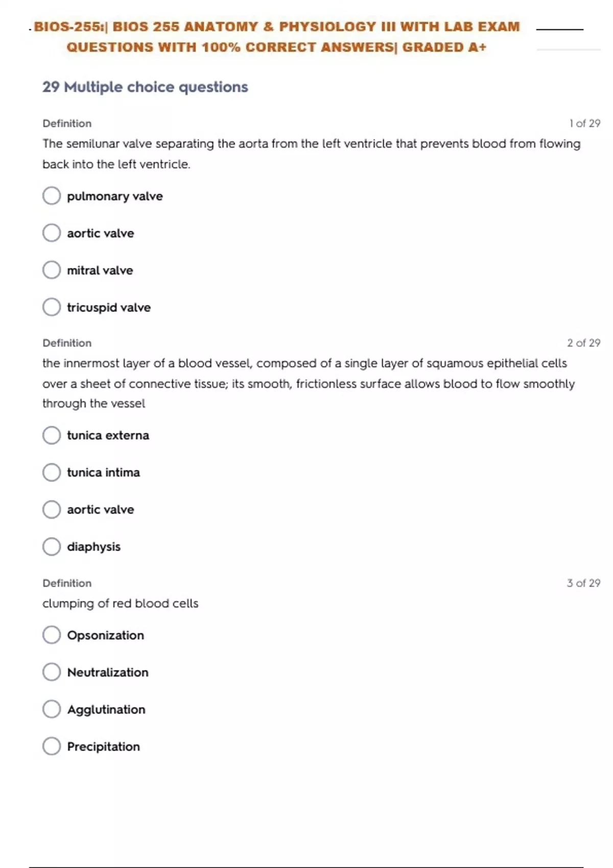Pick "Agglutination" as the answer
The image size is (613, 868).
tap(52, 709)
